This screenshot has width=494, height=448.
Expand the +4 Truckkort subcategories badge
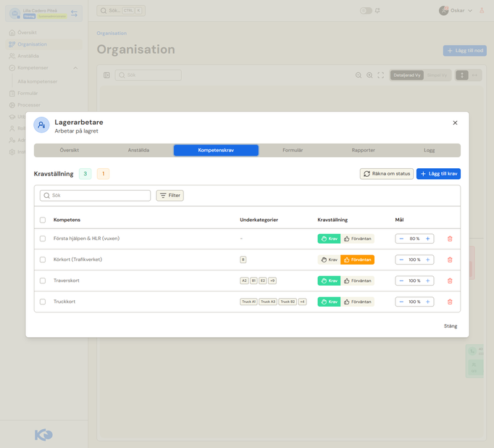302,302
